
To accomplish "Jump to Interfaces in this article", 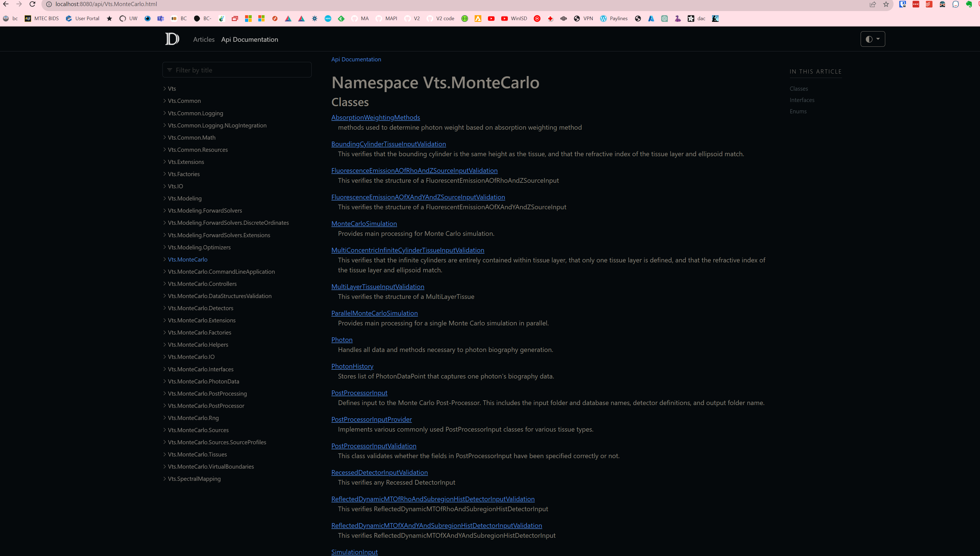I will tap(802, 100).
